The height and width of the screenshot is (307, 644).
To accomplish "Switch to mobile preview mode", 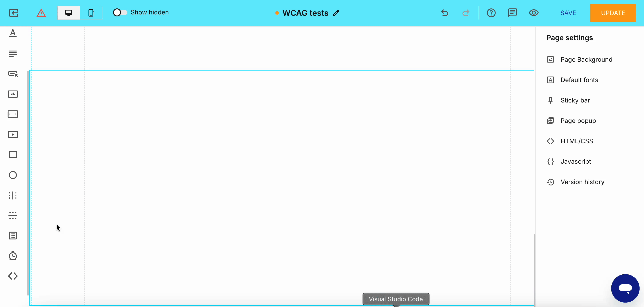I will coord(91,12).
